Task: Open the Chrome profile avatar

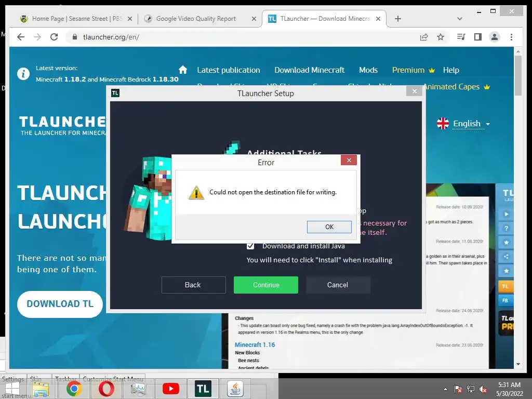Action: point(495,37)
